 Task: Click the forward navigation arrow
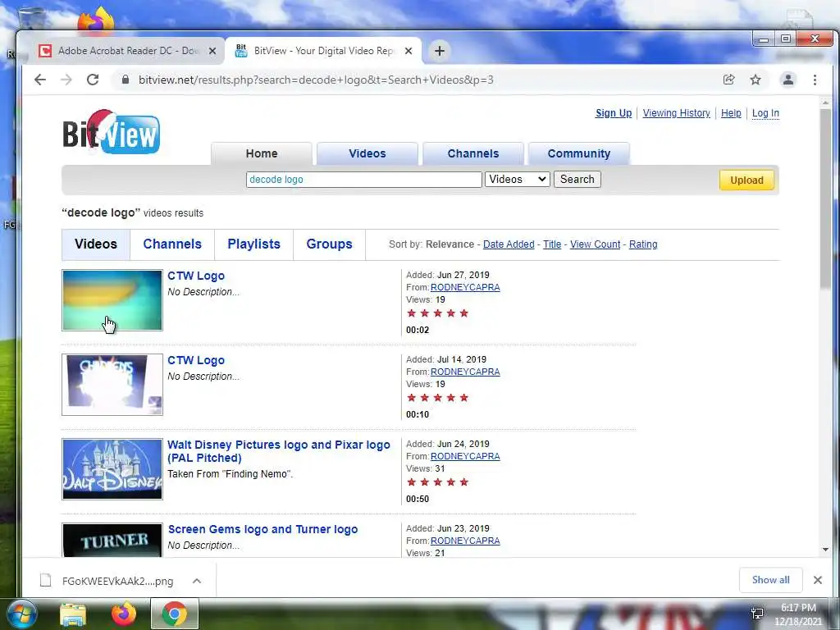(66, 80)
